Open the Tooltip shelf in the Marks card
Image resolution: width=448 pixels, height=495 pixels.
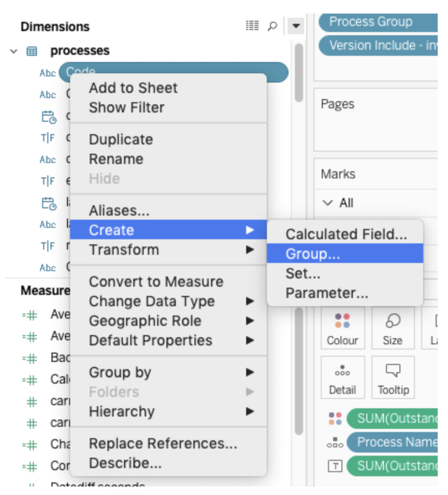393,377
